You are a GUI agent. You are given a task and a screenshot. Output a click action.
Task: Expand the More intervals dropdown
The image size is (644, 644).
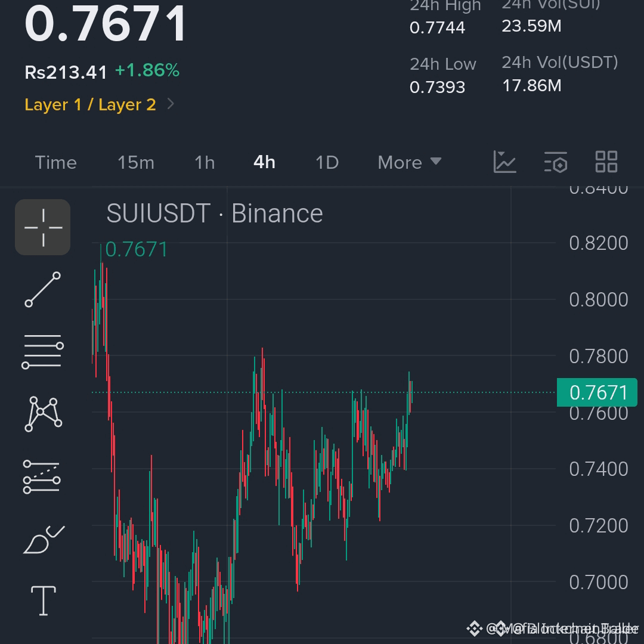(x=410, y=163)
